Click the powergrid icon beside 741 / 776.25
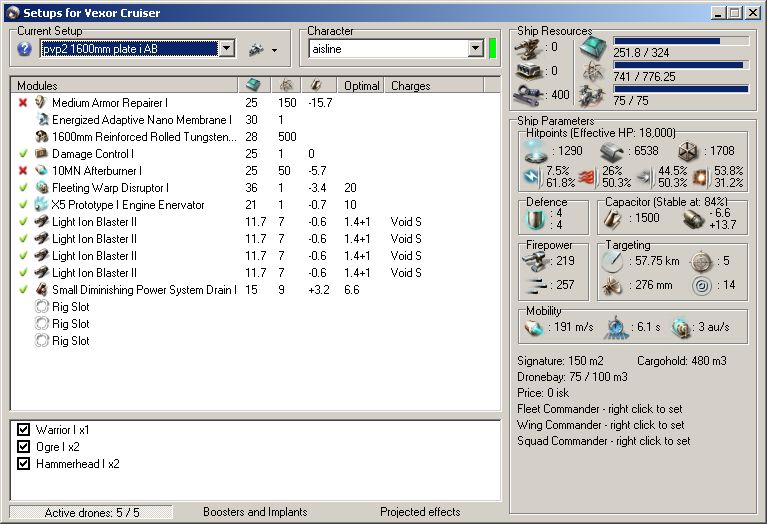The width and height of the screenshot is (767, 524). coord(593,72)
